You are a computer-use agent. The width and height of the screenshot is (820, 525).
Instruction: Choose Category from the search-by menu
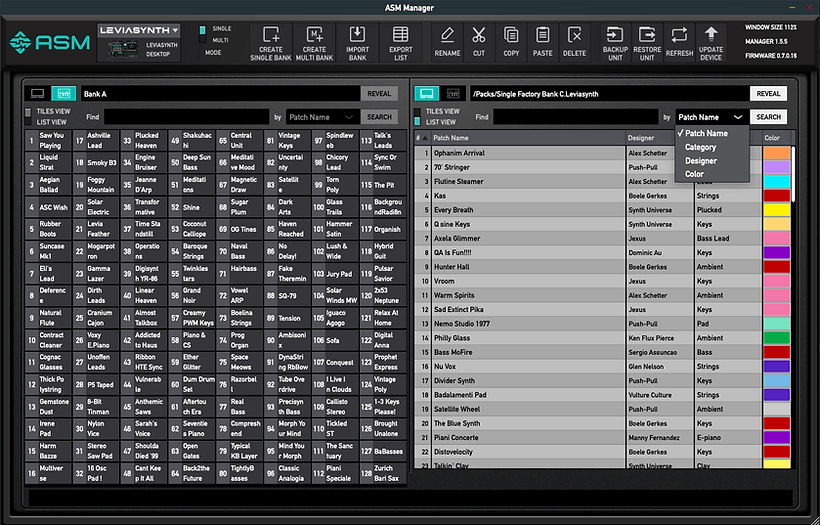700,147
